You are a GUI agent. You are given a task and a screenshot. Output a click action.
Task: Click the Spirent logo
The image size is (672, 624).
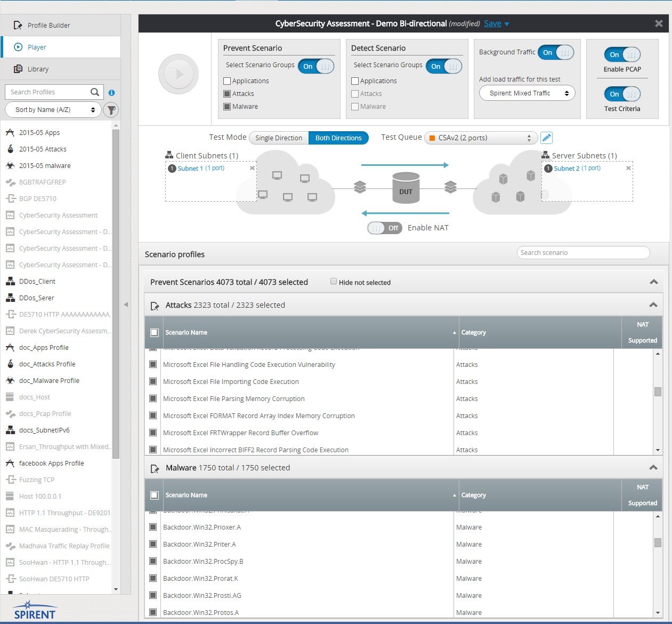(35, 610)
